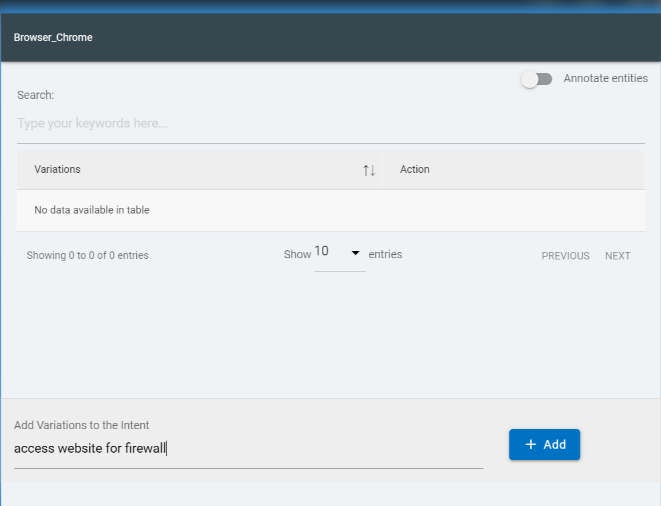661x506 pixels.
Task: Click the plus icon on Add button
Action: coord(530,444)
